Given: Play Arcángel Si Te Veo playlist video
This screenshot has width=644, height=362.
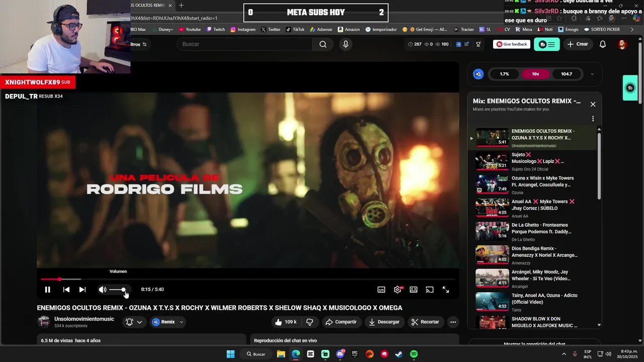Looking at the screenshot, I should (533, 279).
